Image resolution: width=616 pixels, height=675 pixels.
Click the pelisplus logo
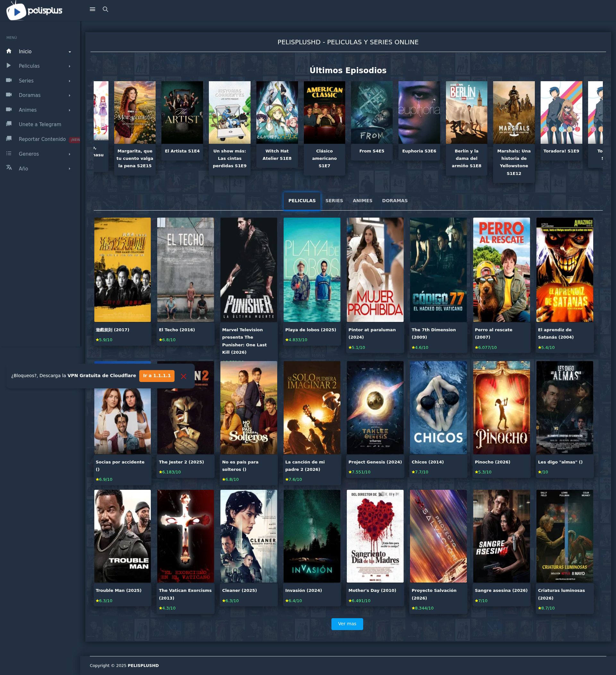(34, 11)
